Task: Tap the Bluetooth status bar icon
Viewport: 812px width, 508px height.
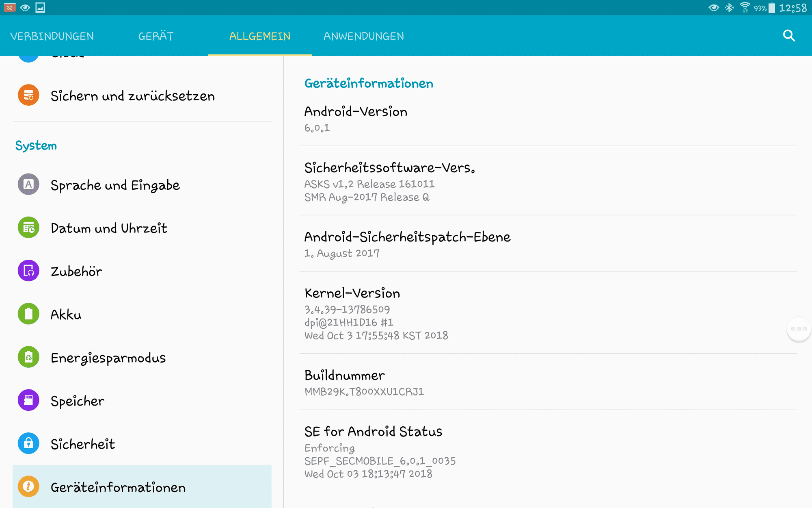Action: click(x=729, y=8)
